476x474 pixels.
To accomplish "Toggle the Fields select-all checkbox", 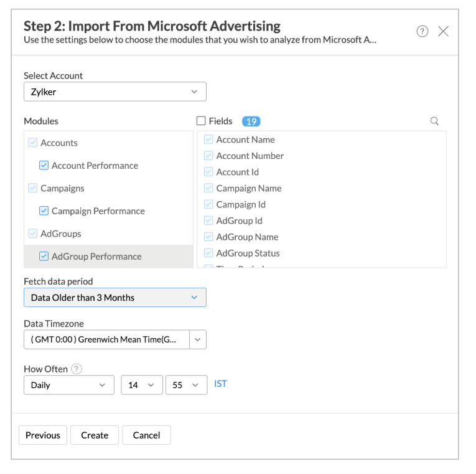I will point(201,121).
